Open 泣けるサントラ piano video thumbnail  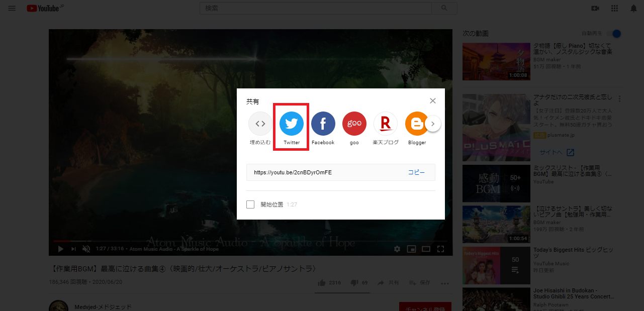(x=496, y=224)
